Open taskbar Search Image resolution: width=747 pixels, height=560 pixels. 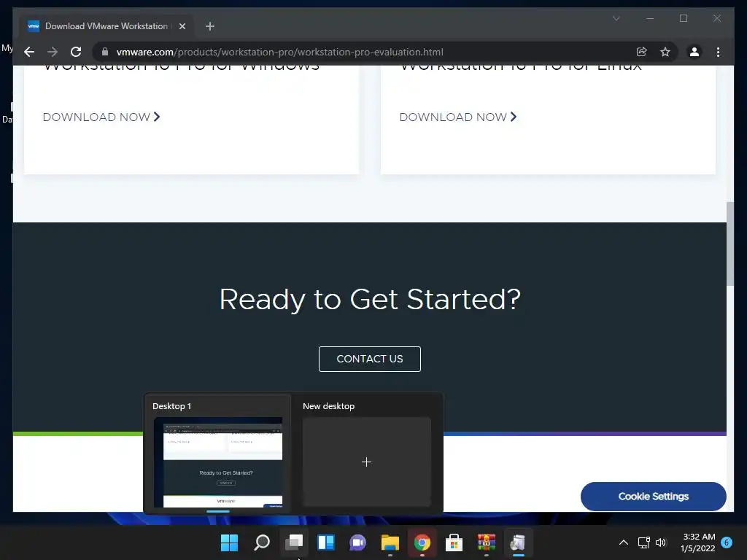coord(262,542)
